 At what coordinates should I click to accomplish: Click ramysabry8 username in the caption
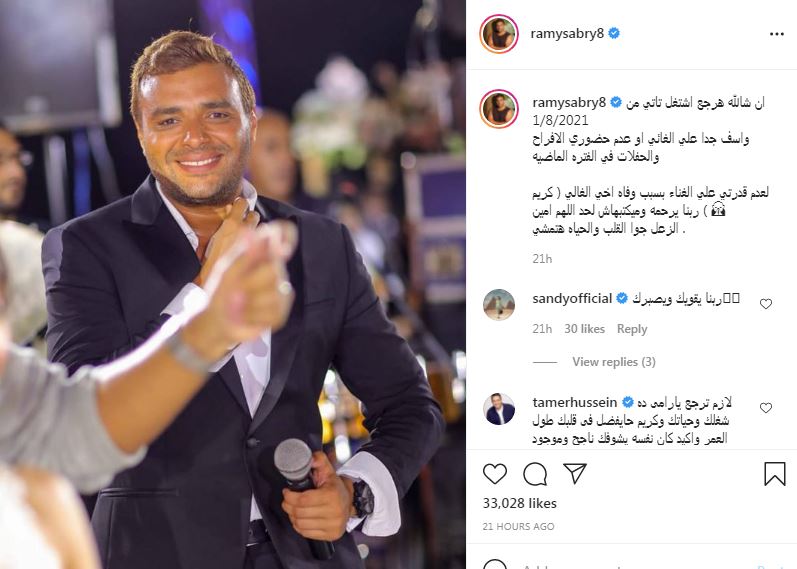coord(569,103)
